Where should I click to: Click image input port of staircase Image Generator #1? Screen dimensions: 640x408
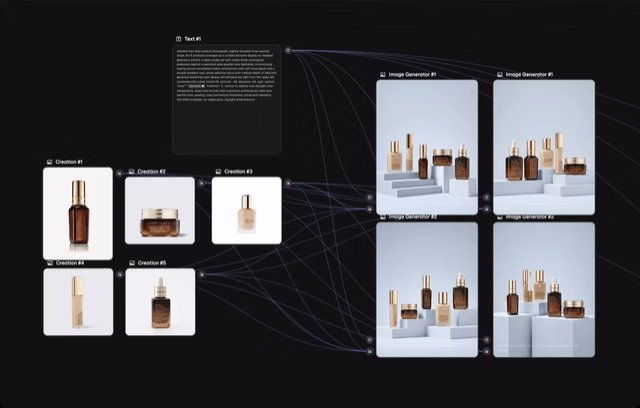[x=369, y=208]
